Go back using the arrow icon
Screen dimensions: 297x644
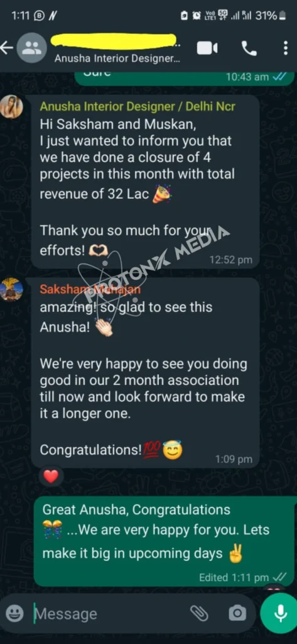pyautogui.click(x=6, y=48)
